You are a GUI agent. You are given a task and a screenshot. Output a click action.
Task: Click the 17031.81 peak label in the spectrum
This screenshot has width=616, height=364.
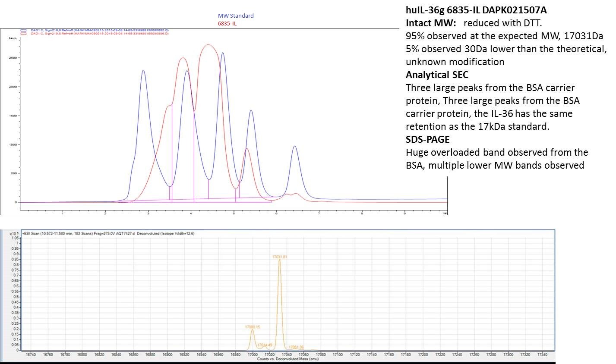280,257
